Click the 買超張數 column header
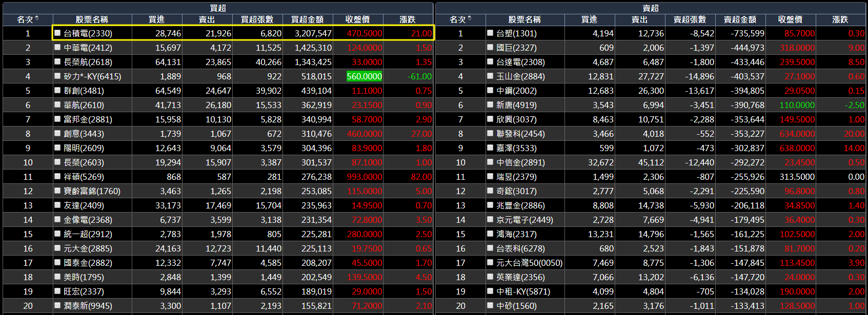This screenshot has height=315, width=868. (x=257, y=19)
